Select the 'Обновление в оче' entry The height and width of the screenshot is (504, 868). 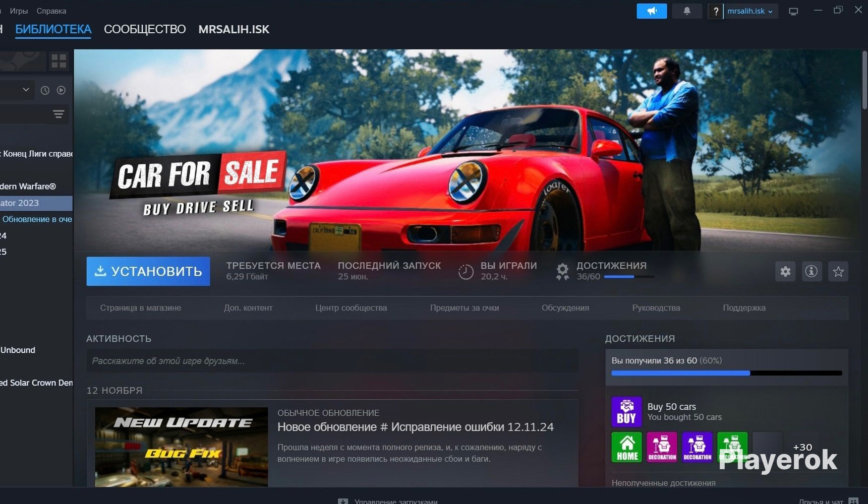point(36,219)
